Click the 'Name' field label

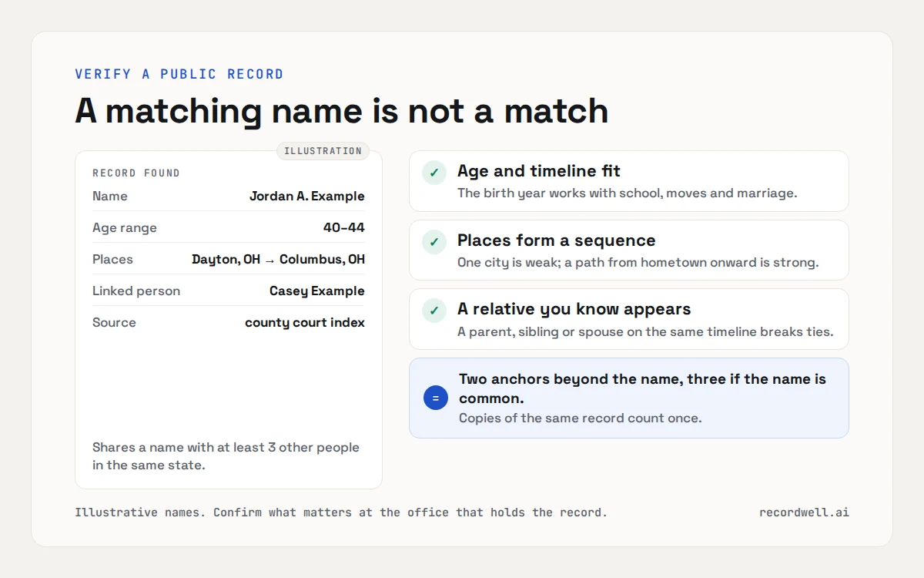point(110,197)
